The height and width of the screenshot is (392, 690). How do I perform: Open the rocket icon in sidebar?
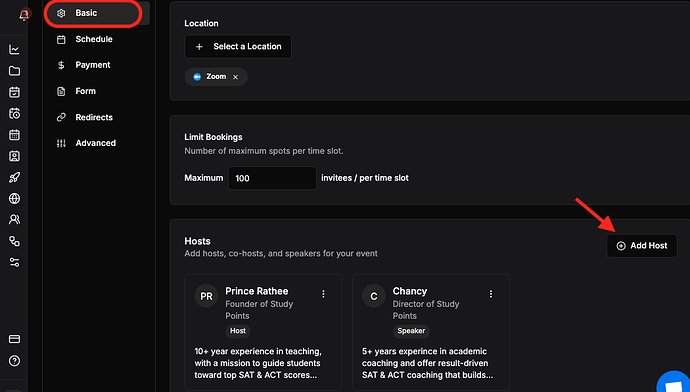14,177
